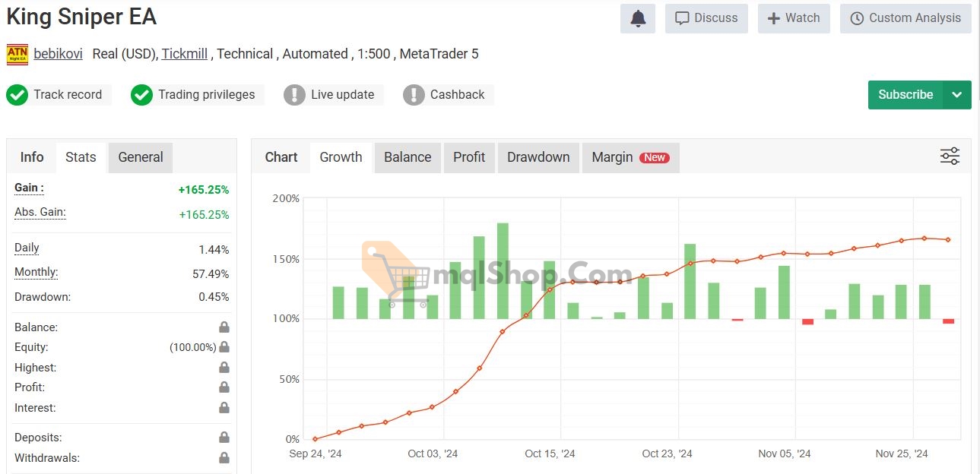Expand the Subscribe dropdown arrow

pyautogui.click(x=957, y=95)
